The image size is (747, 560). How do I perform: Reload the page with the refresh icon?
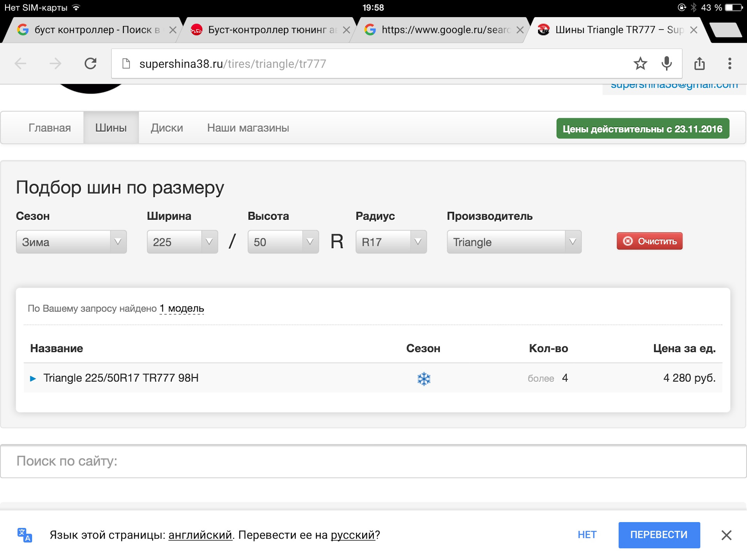click(91, 63)
